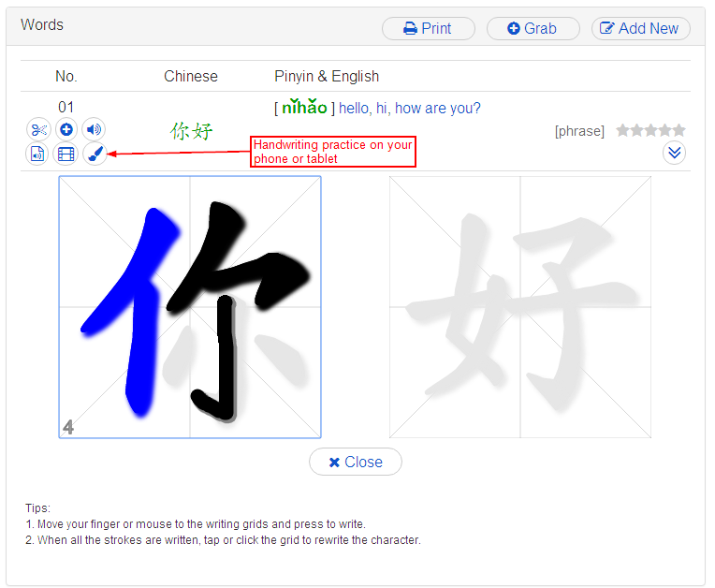Click the audio file document icon

pos(37,154)
